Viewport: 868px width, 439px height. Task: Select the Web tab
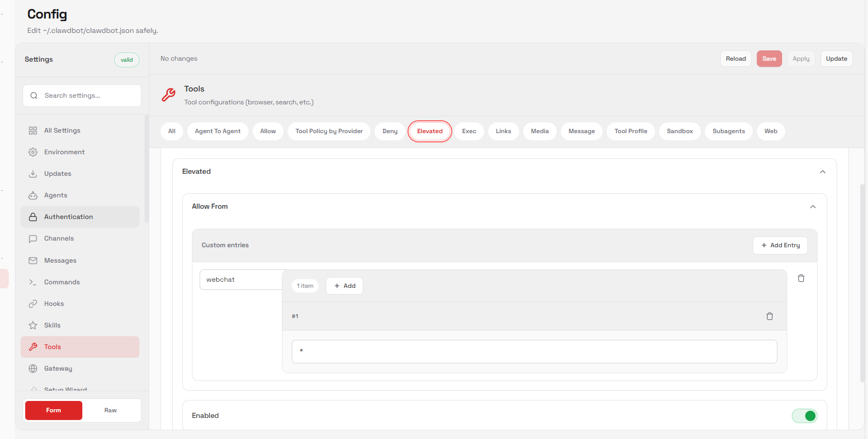[771, 131]
